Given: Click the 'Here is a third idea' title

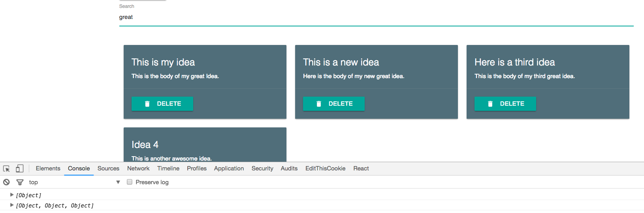Looking at the screenshot, I should (x=515, y=62).
